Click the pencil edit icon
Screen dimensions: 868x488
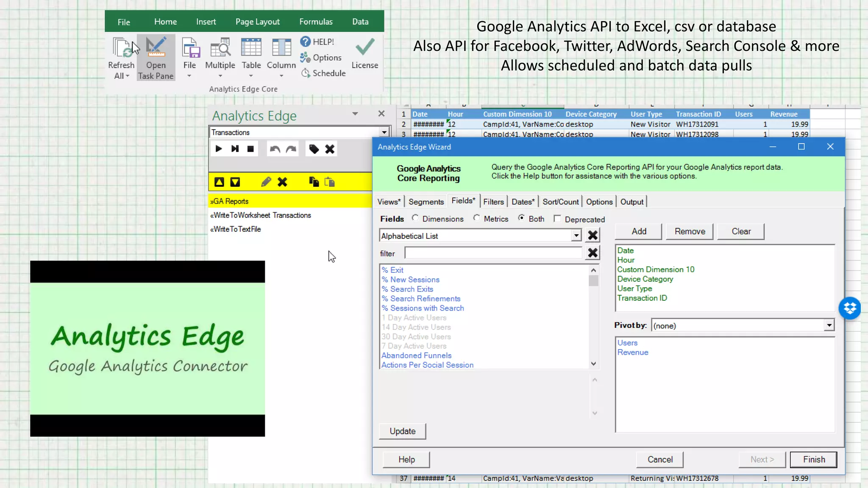click(x=266, y=182)
